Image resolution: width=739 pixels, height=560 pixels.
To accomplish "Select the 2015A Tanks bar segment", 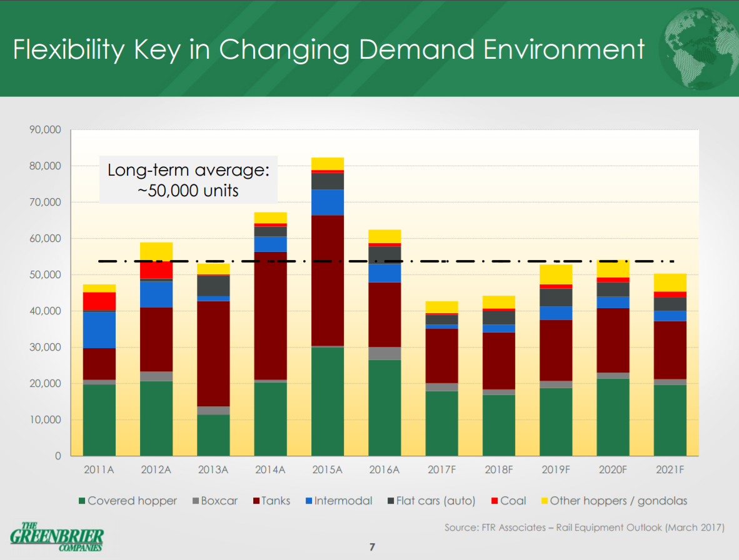I will (x=328, y=280).
